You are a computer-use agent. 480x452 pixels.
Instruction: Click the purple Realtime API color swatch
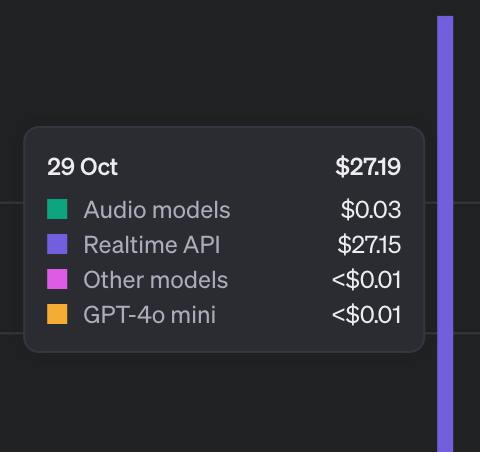[x=57, y=244]
